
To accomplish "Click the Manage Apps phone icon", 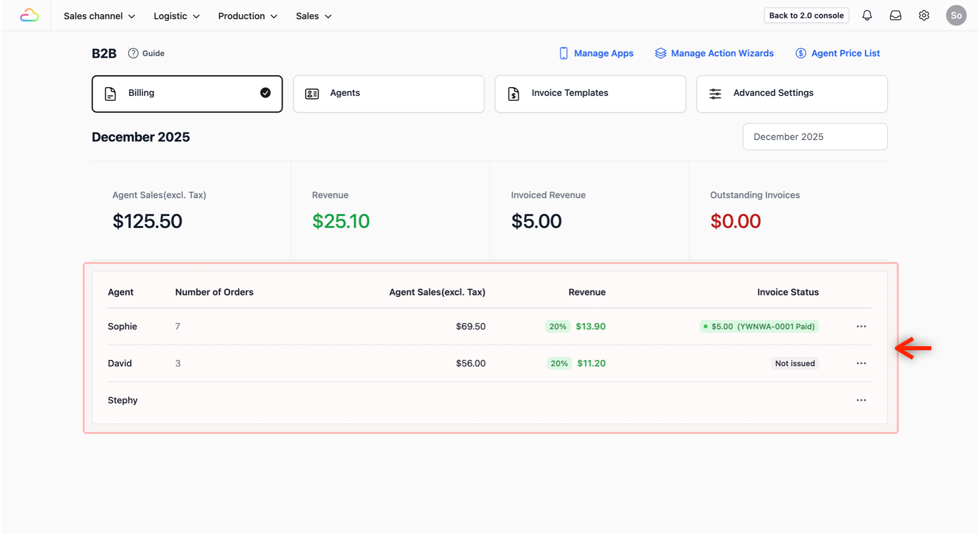I will (x=563, y=53).
